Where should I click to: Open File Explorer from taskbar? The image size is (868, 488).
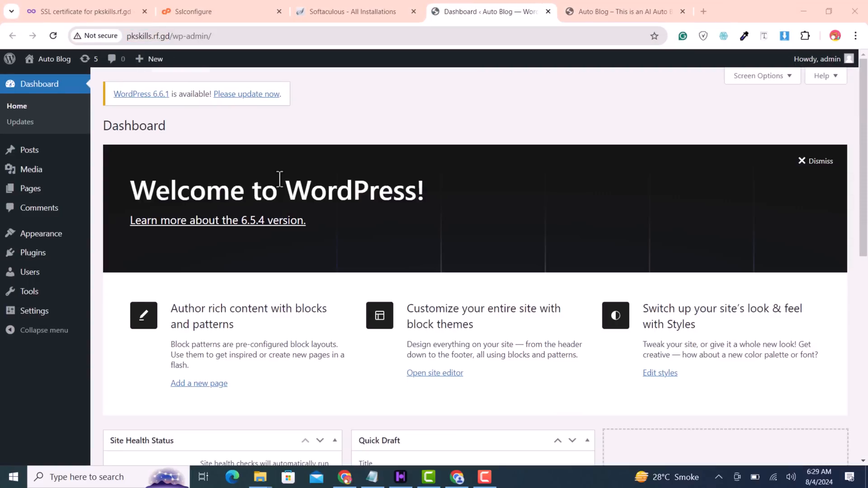[x=260, y=477]
